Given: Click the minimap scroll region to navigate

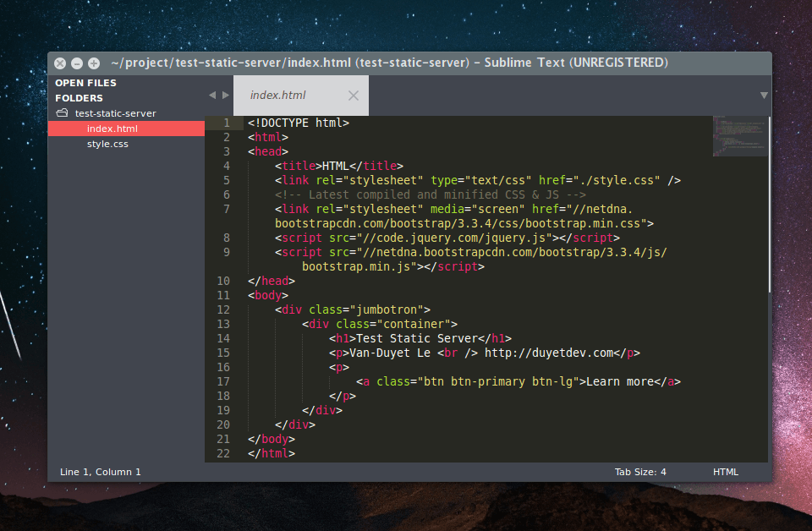Looking at the screenshot, I should [x=739, y=254].
